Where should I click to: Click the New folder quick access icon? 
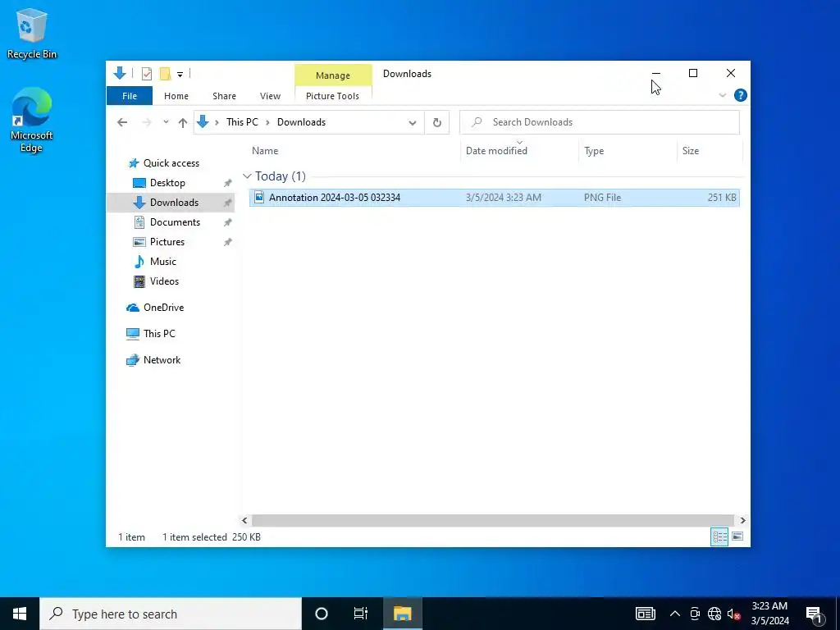tap(166, 74)
